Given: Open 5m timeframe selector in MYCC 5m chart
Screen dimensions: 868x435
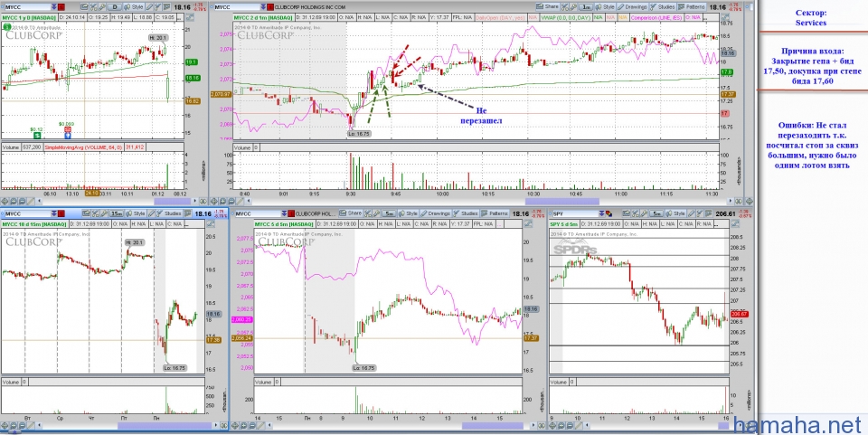Looking at the screenshot, I should [389, 214].
